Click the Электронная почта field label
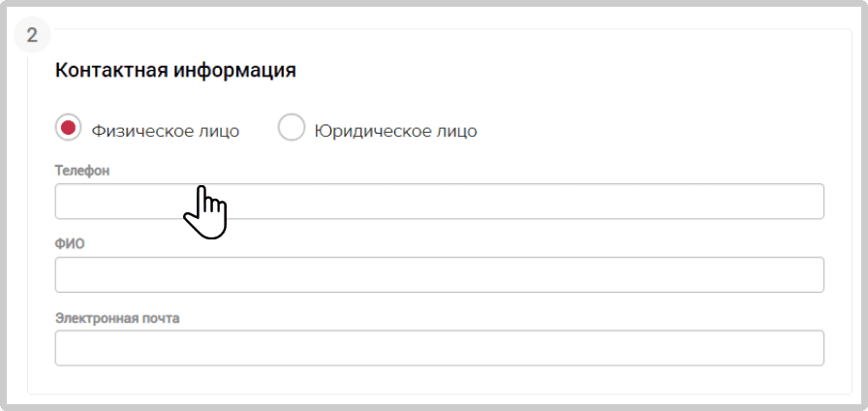 (117, 319)
